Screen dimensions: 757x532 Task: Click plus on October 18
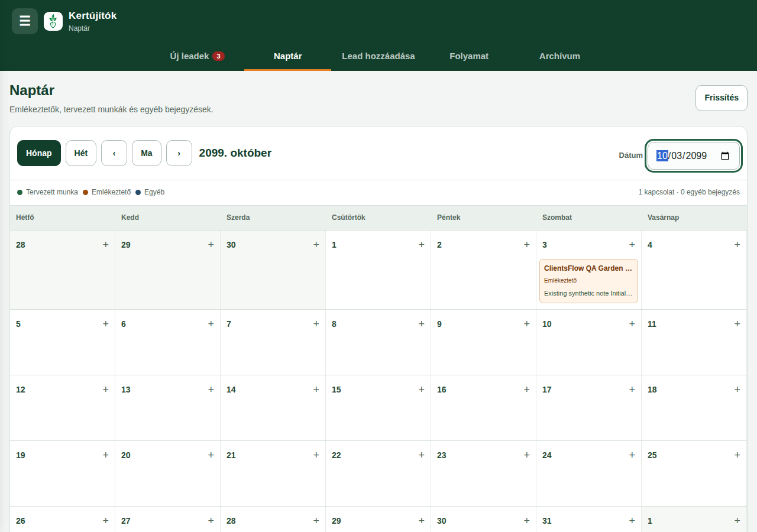click(x=737, y=389)
